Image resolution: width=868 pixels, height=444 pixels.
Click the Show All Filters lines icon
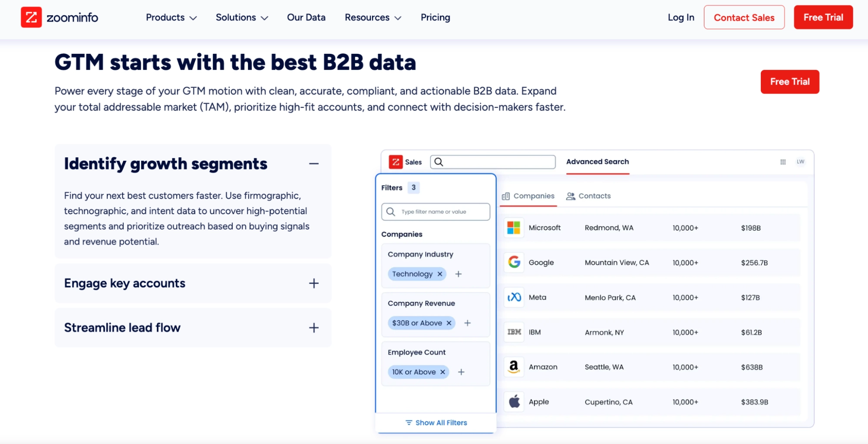click(409, 423)
